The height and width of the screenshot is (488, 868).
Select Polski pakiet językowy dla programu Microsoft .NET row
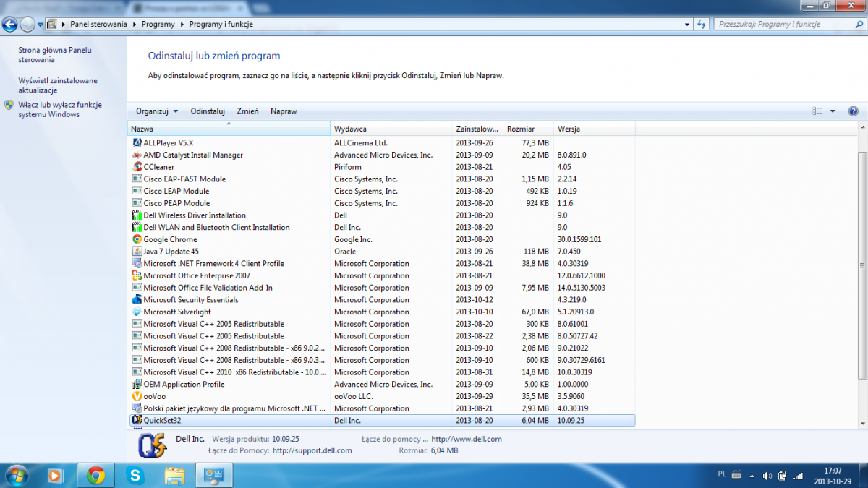coord(383,408)
